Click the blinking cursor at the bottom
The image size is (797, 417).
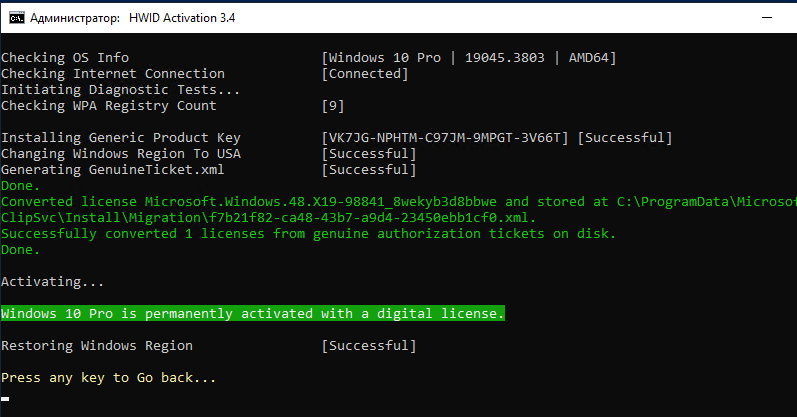tap(5, 398)
